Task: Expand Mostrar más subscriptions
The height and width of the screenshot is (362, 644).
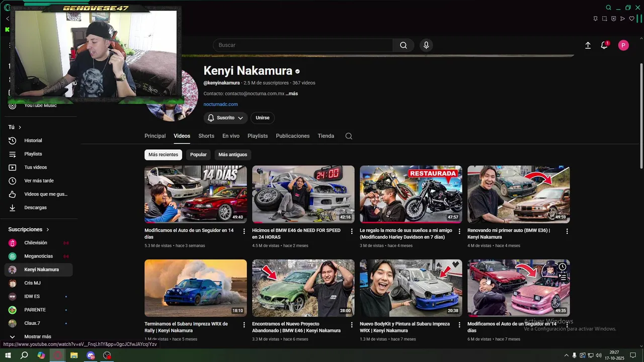Action: 39,337
